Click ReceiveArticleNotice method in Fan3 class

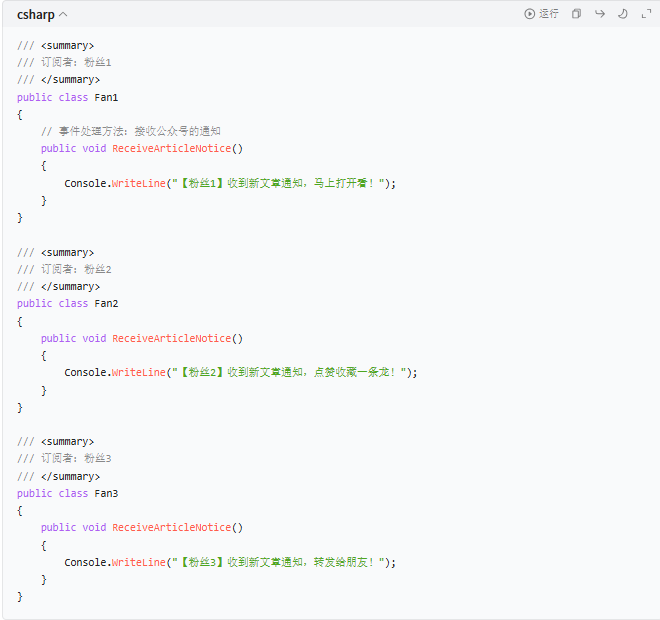[172, 527]
